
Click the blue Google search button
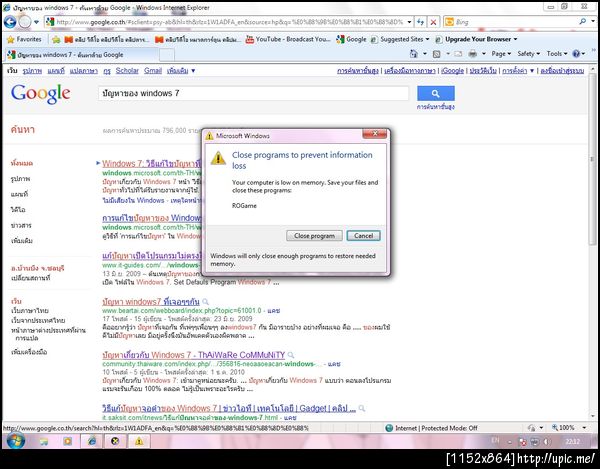click(435, 93)
